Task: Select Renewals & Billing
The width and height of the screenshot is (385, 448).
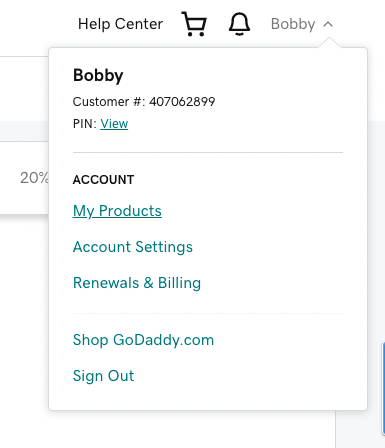Action: click(x=137, y=283)
